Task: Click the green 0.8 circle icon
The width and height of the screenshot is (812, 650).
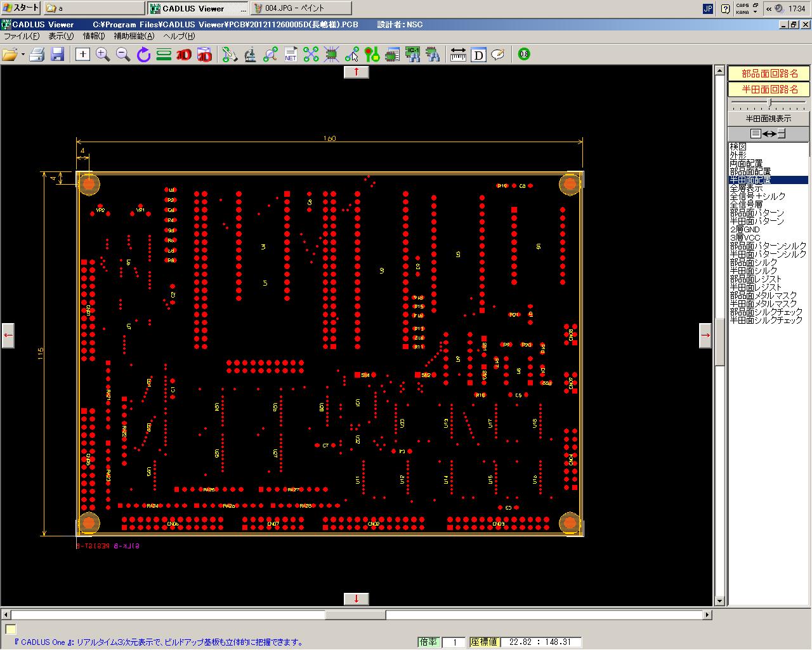Action: (523, 55)
